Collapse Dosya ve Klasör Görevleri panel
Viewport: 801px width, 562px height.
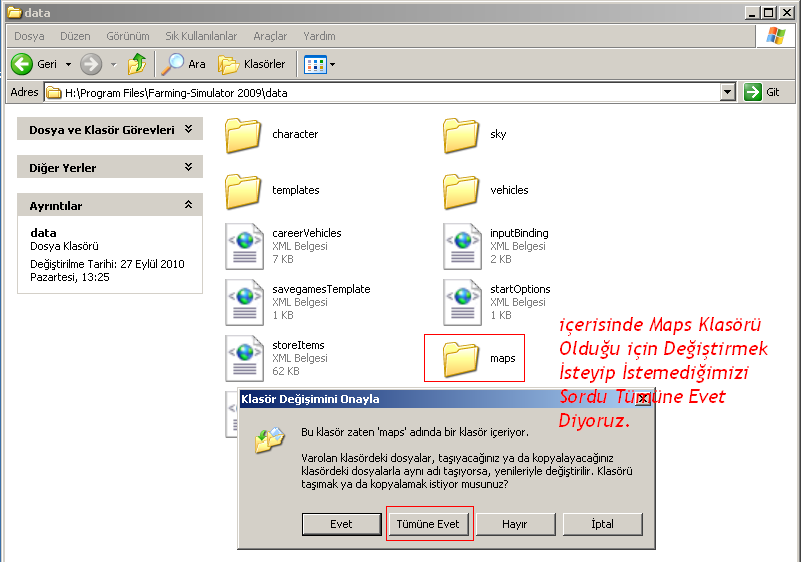[x=188, y=129]
